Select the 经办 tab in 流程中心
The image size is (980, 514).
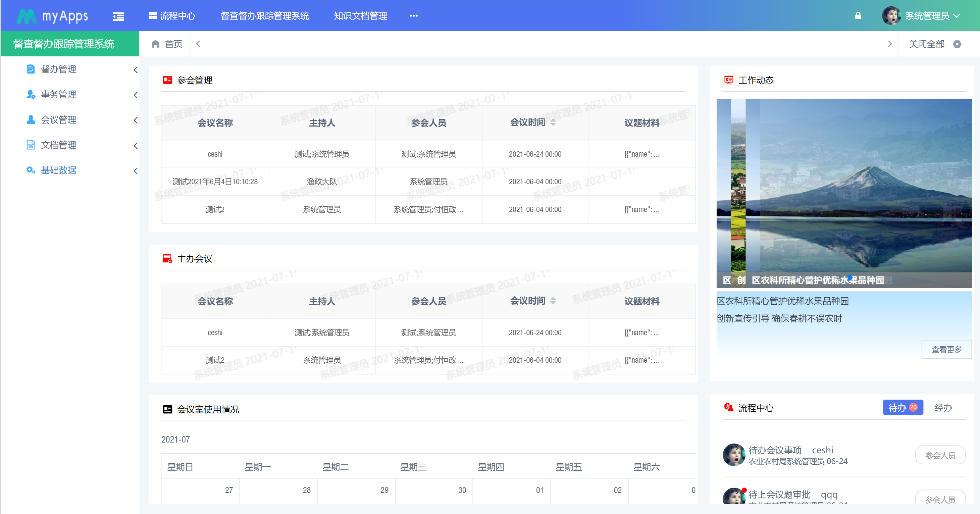coord(943,407)
